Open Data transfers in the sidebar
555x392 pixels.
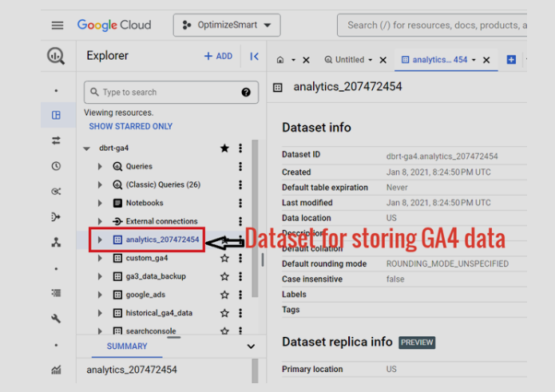pyautogui.click(x=56, y=141)
